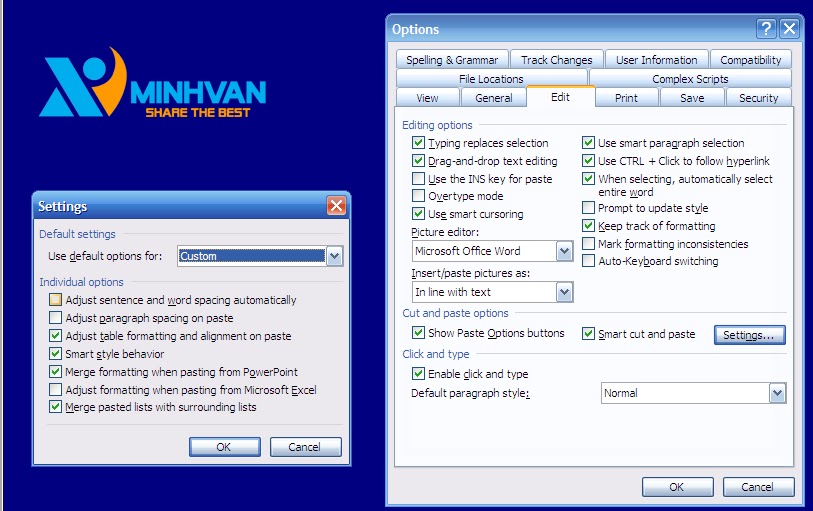Close the Options dialog with the X
Image resolution: width=813 pixels, height=511 pixels.
click(789, 29)
